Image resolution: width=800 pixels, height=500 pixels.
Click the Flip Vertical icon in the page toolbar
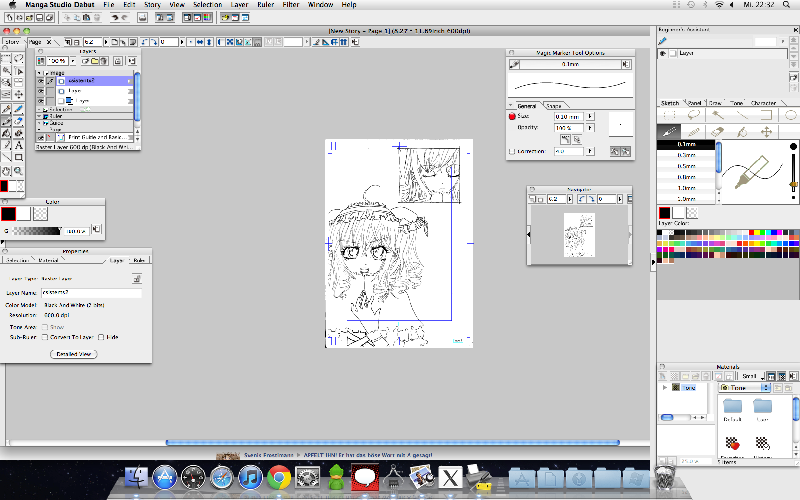pyautogui.click(x=209, y=42)
